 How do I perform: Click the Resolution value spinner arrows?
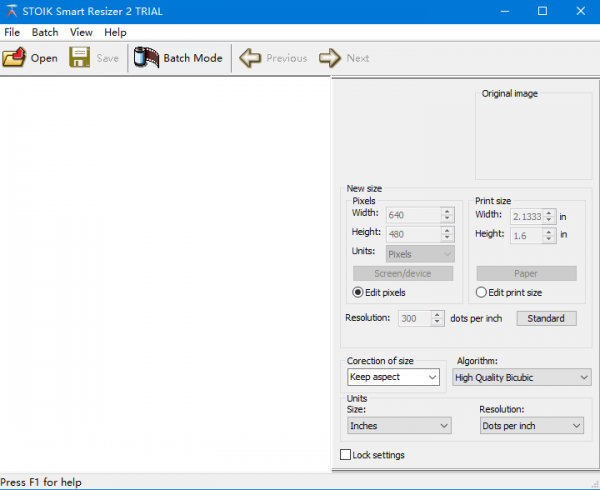[x=437, y=318]
